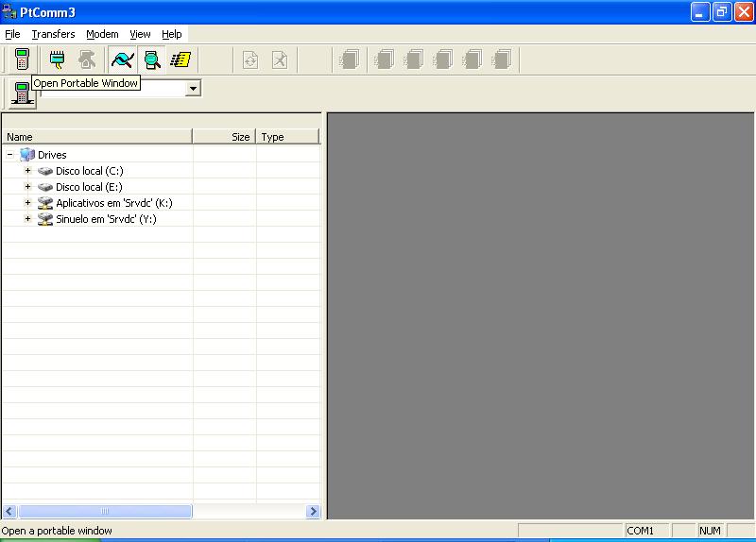Expand the Aplicativos em 'Srvdc' (K:) node
The width and height of the screenshot is (756, 542).
[x=28, y=203]
